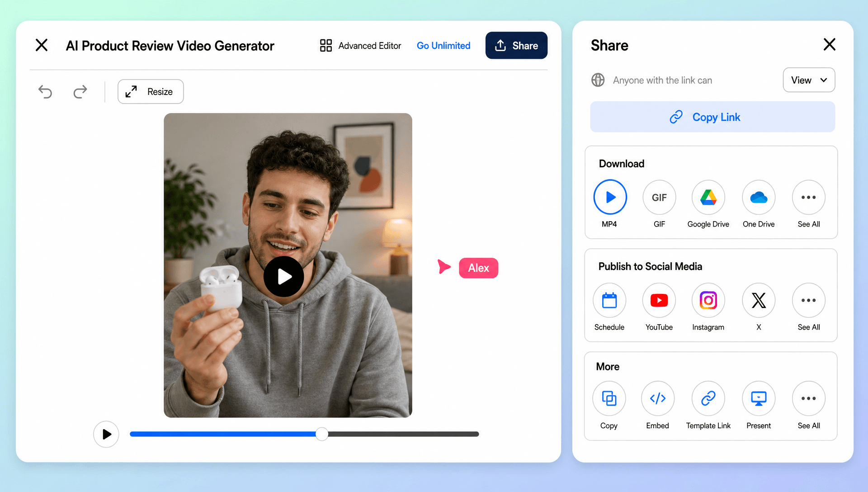This screenshot has width=868, height=492.
Task: Download the video as MP4
Action: click(610, 197)
